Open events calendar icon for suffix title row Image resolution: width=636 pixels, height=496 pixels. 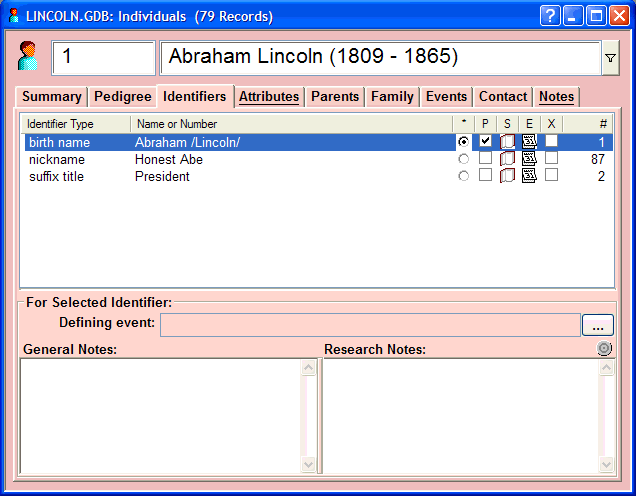click(x=529, y=176)
